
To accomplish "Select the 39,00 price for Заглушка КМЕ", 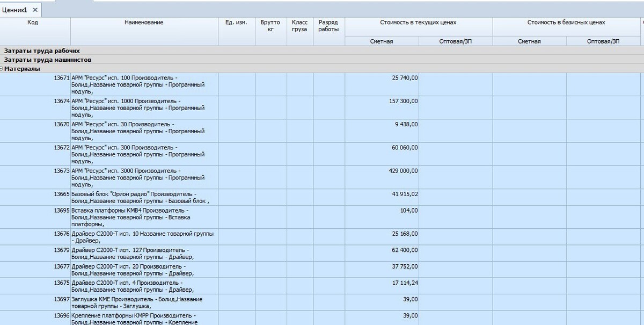I will pyautogui.click(x=411, y=299).
